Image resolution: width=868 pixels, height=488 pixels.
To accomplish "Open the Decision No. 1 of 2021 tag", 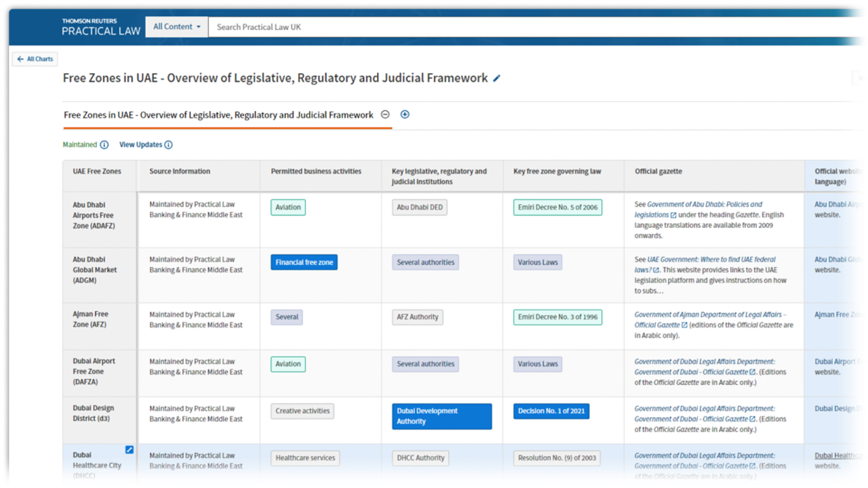I will click(551, 411).
